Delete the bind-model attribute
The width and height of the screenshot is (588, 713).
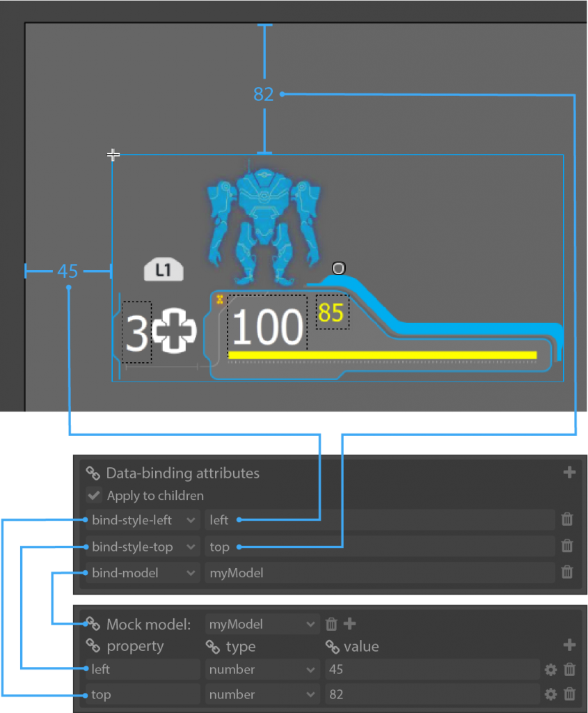point(567,572)
